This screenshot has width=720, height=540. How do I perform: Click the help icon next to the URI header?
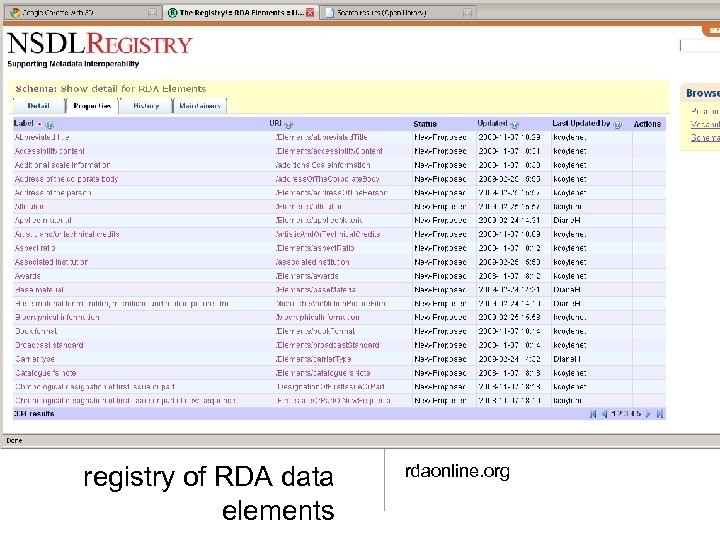[288, 124]
